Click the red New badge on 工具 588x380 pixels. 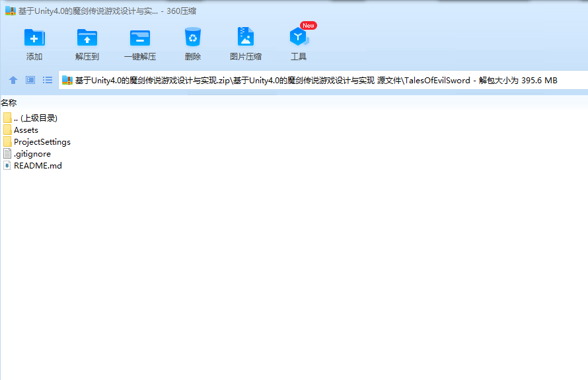point(309,26)
